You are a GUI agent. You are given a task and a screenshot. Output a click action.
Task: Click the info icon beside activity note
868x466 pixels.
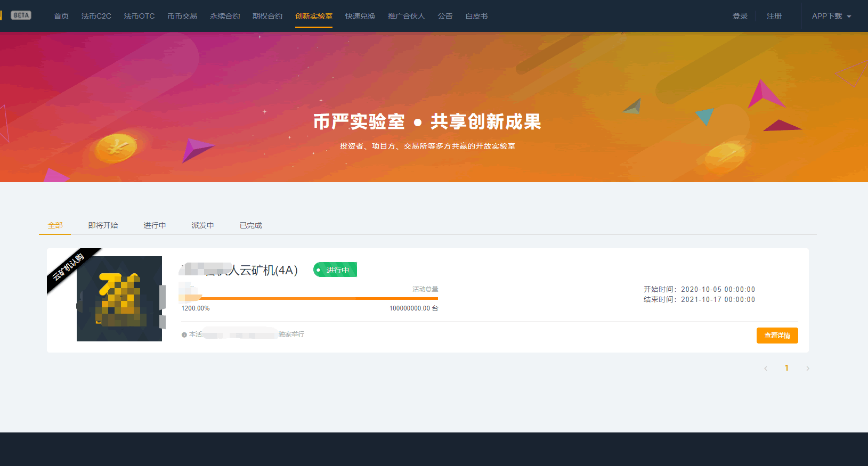tap(184, 335)
